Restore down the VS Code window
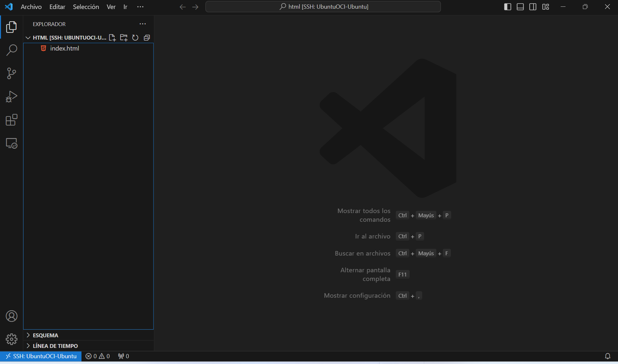This screenshot has width=618, height=364. pyautogui.click(x=585, y=7)
